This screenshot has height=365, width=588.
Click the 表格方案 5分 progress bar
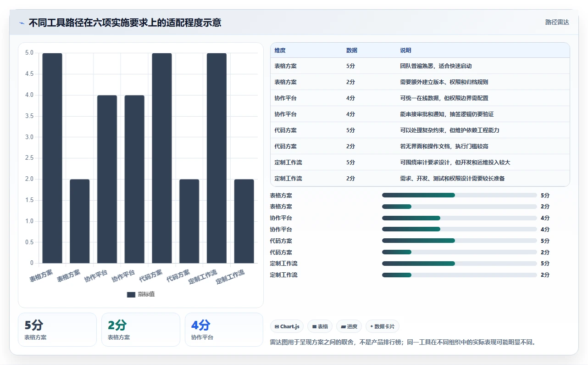point(459,195)
